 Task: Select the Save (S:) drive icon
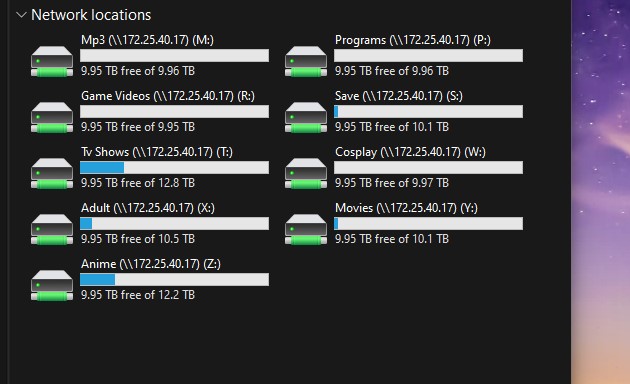click(x=306, y=117)
